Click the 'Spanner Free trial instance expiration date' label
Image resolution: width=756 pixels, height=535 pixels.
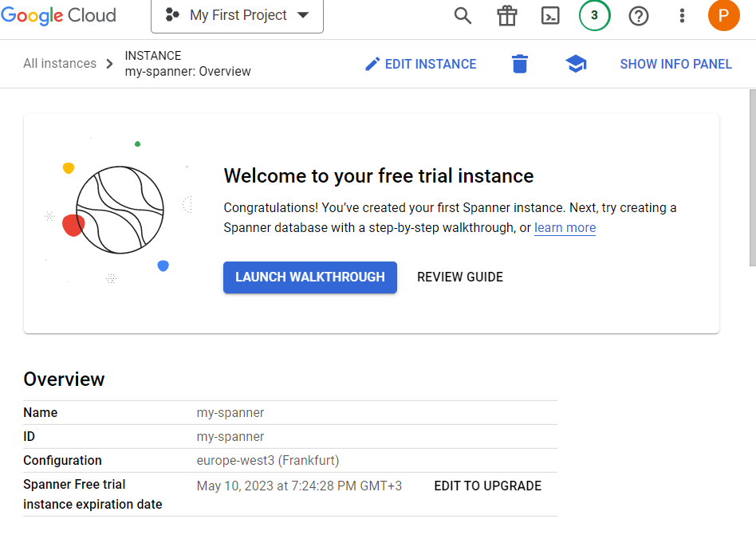[x=93, y=494]
